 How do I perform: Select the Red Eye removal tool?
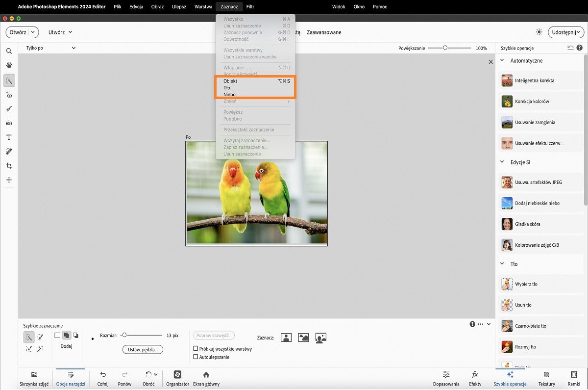click(x=9, y=95)
